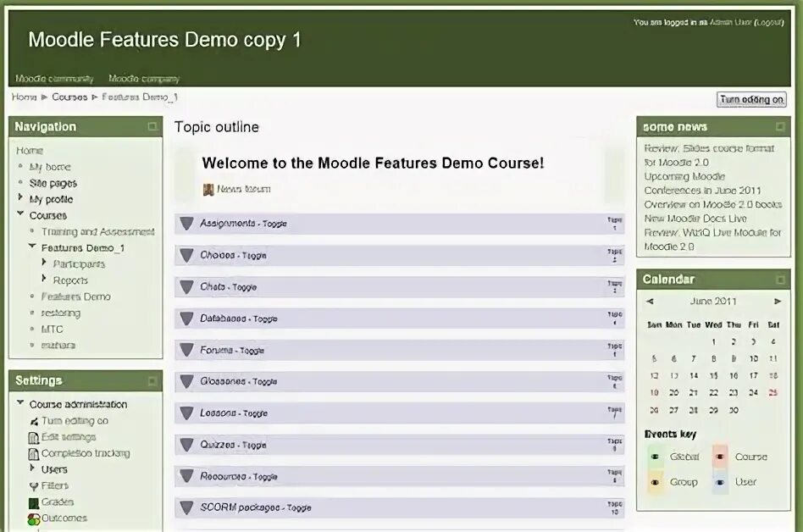Open the Features Demo course link
This screenshot has width=803, height=532.
[75, 297]
